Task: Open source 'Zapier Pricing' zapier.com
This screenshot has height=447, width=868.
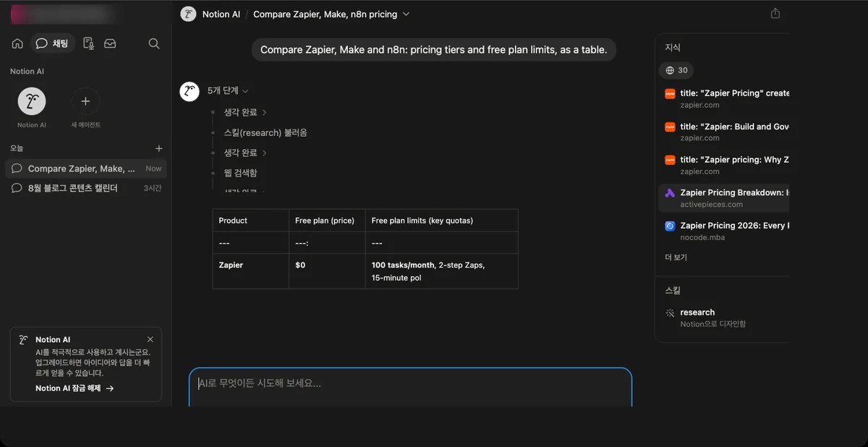Action: point(724,98)
